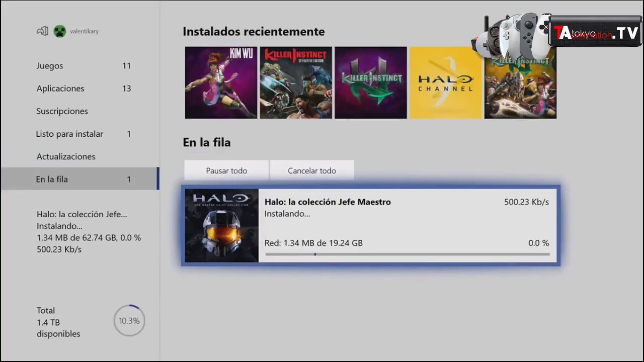The height and width of the screenshot is (362, 644).
Task: Click the 0.0 % value in the queue item
Action: (538, 243)
